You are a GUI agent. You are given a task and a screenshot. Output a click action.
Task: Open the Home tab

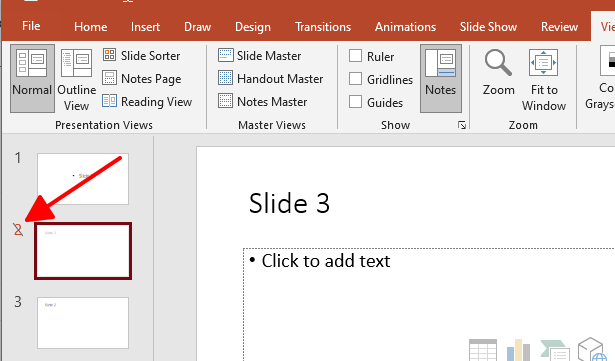(91, 27)
